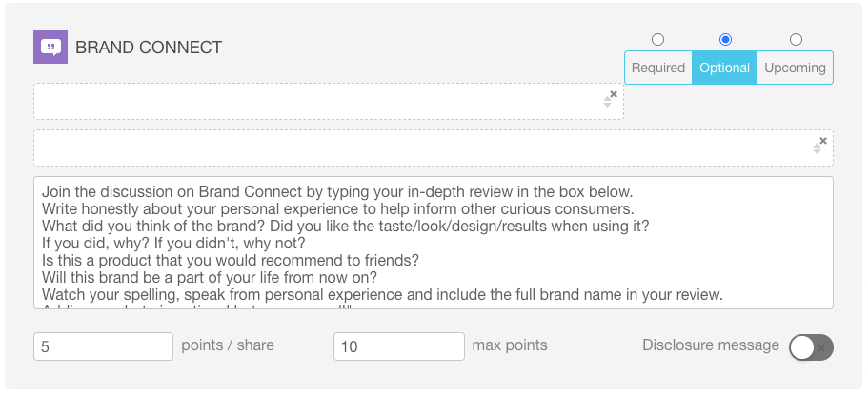The height and width of the screenshot is (394, 868).
Task: Remove the first dashed field with its x icon
Action: [x=614, y=94]
